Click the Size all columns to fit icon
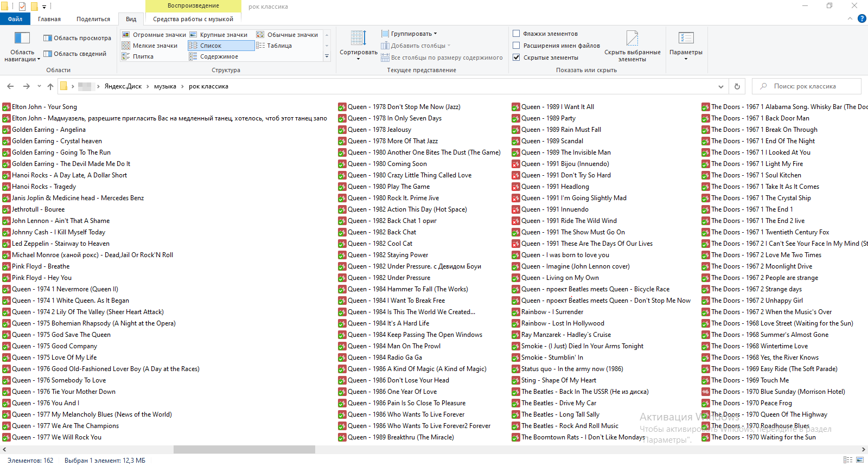The height and width of the screenshot is (466, 868). click(x=385, y=58)
